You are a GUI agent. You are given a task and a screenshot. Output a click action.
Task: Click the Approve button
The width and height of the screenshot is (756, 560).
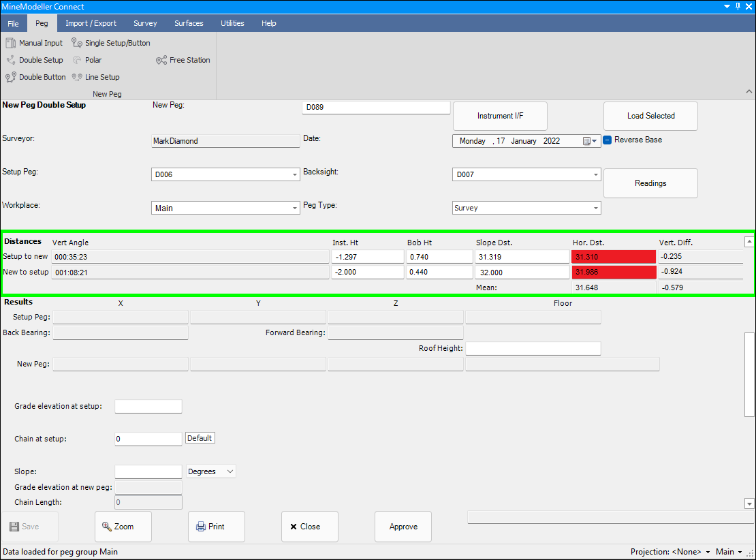pos(403,527)
